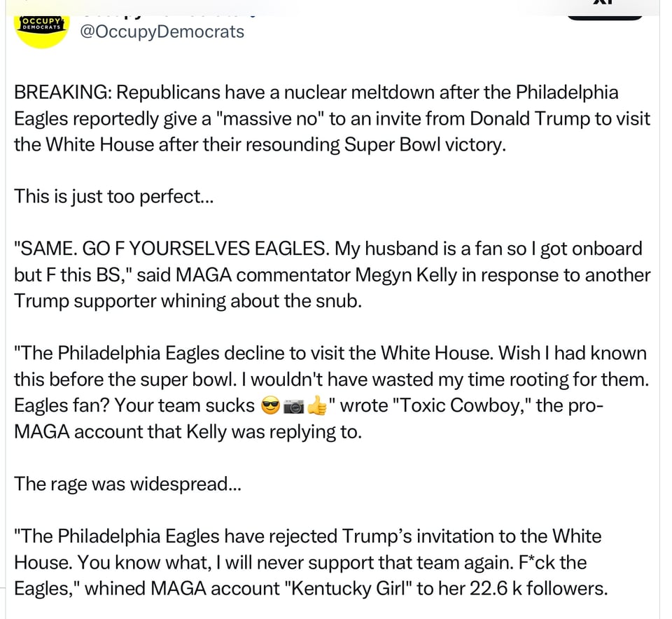The width and height of the screenshot is (672, 619).
Task: Click the cropped Grok icon at top right
Action: tap(604, 2)
